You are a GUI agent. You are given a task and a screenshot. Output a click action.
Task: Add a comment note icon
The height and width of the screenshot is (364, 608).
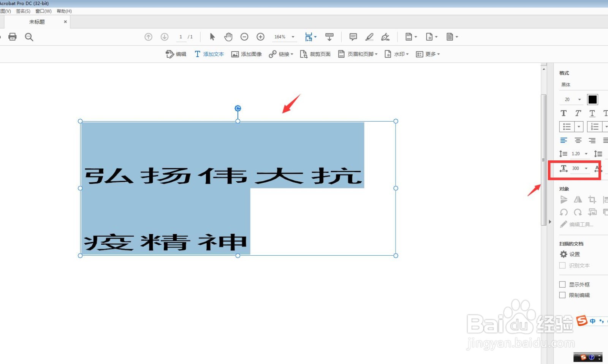[x=353, y=37]
